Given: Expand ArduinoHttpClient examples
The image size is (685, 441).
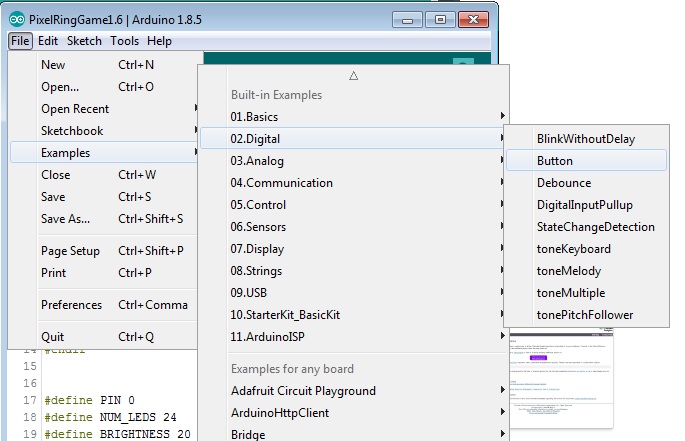Looking at the screenshot, I should 353,412.
